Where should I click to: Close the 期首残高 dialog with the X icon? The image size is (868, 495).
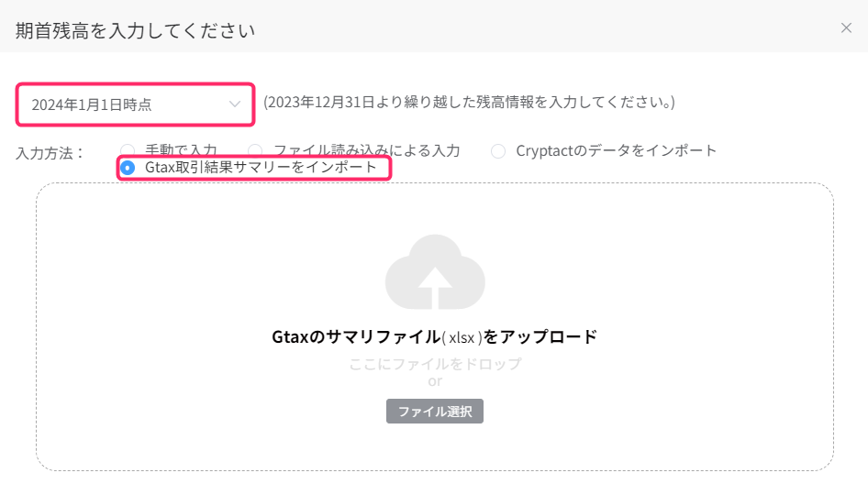pyautogui.click(x=846, y=28)
